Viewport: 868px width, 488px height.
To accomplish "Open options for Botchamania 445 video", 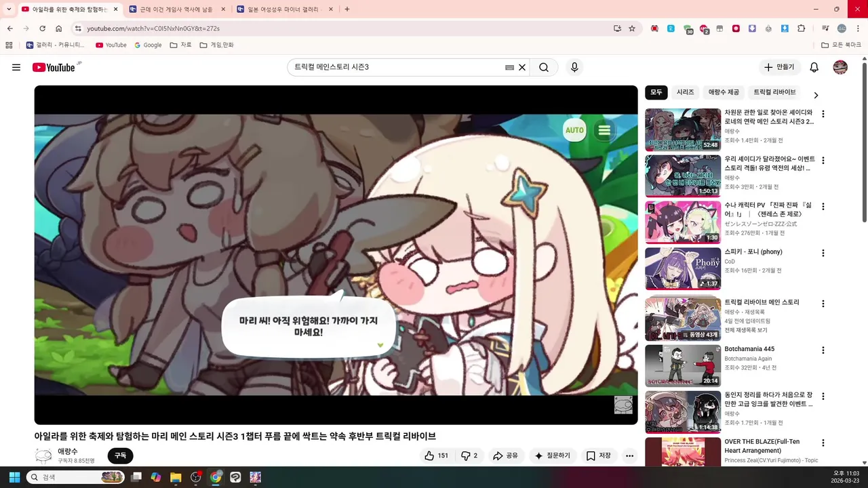I will [x=823, y=350].
